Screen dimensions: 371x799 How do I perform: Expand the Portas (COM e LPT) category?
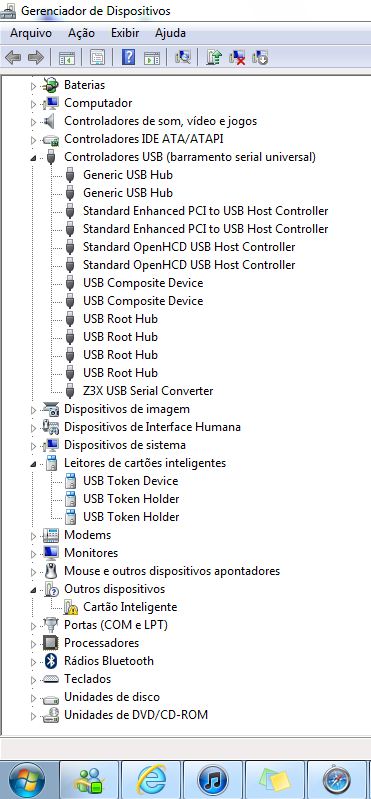(34, 626)
